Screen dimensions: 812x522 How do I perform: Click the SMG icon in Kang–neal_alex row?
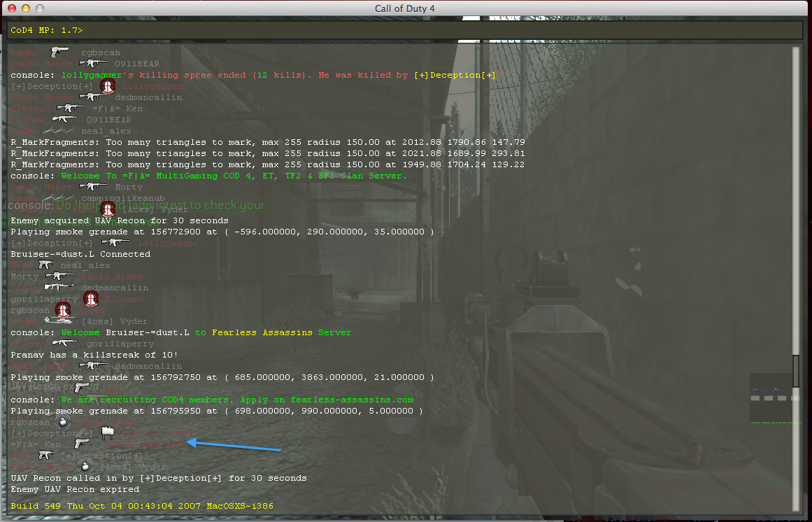(46, 265)
